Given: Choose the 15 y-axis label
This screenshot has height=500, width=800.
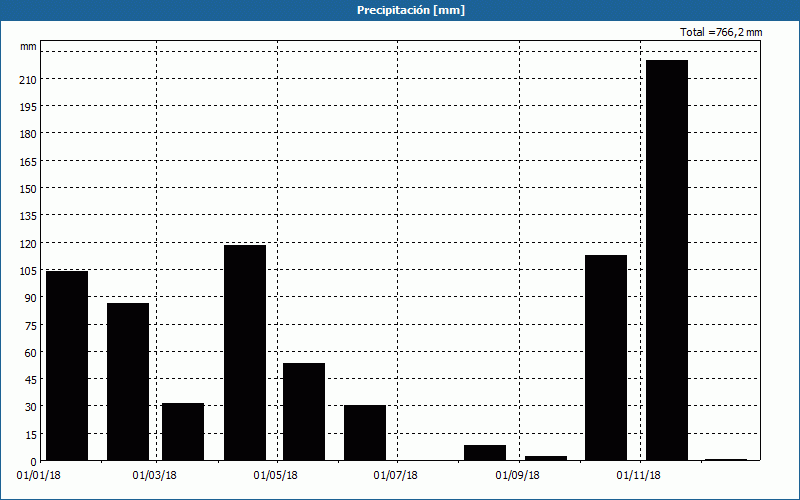Looking at the screenshot, I should [x=31, y=435].
